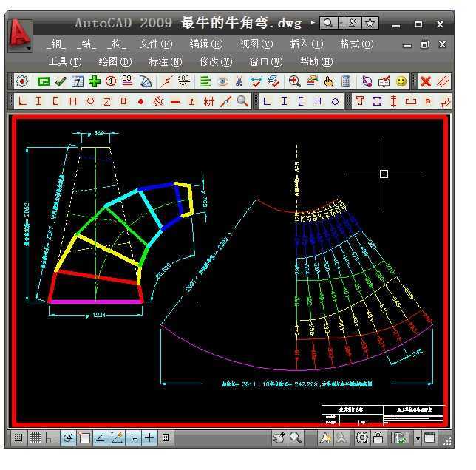Image resolution: width=476 pixels, height=470 pixels.
Task: Toggle object snap tracking in status bar
Action: 101,437
